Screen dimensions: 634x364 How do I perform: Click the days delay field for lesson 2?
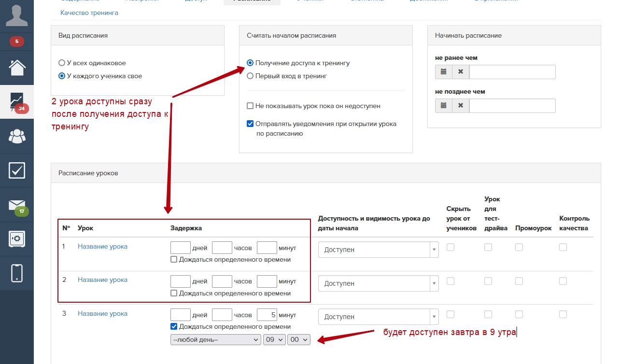tap(181, 281)
